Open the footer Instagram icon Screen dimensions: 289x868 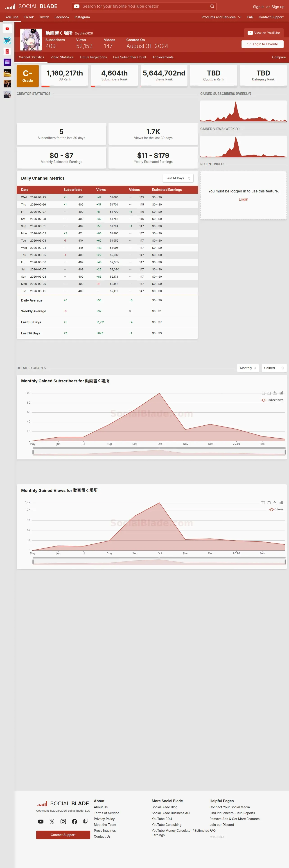(63, 822)
